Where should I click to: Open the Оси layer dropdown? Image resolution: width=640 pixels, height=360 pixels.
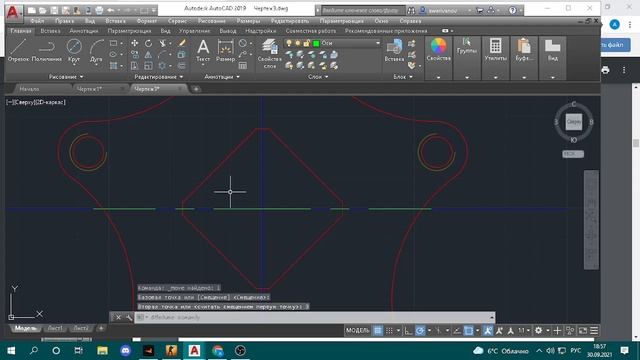[x=378, y=43]
